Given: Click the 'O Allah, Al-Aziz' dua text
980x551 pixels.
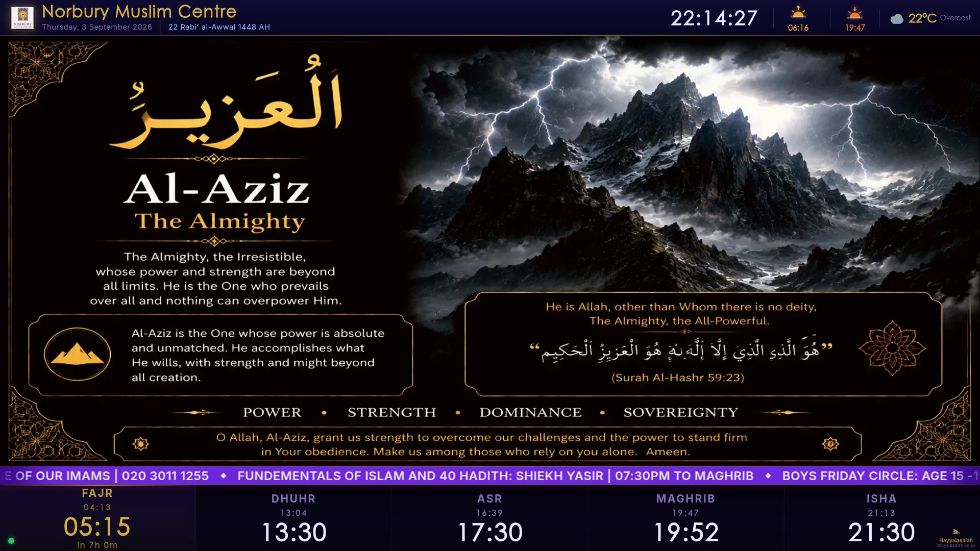Looking at the screenshot, I should (481, 444).
